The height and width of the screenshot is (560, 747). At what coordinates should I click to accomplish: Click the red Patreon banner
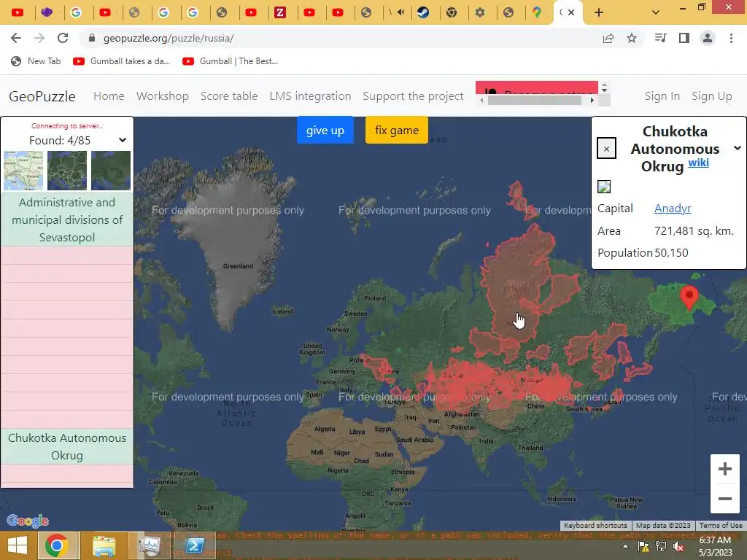[537, 88]
